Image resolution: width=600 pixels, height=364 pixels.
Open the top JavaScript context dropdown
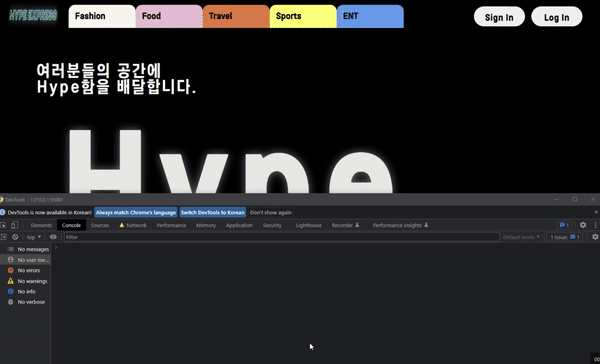(34, 237)
